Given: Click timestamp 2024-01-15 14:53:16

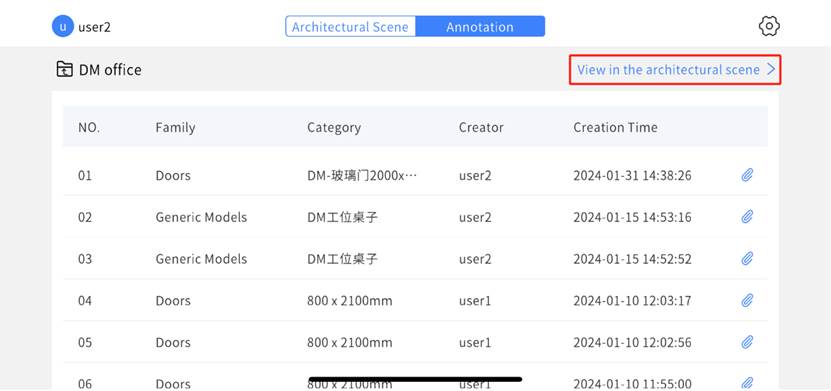Looking at the screenshot, I should tap(632, 217).
